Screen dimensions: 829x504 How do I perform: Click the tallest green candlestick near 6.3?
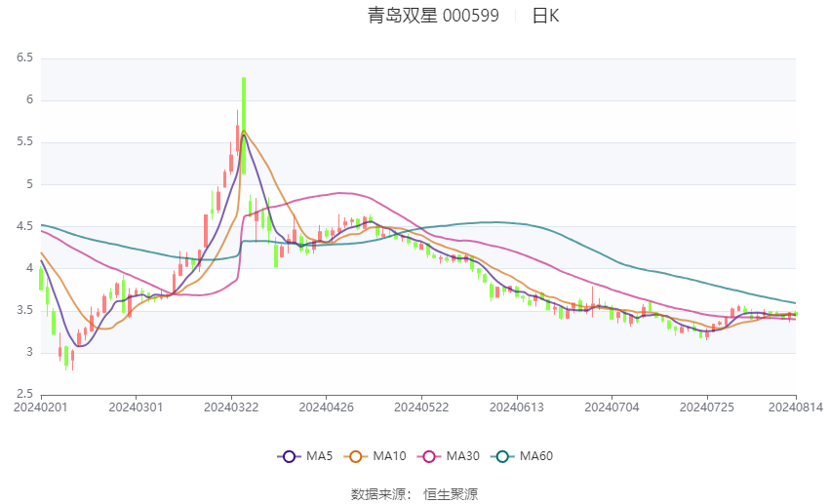tap(244, 126)
